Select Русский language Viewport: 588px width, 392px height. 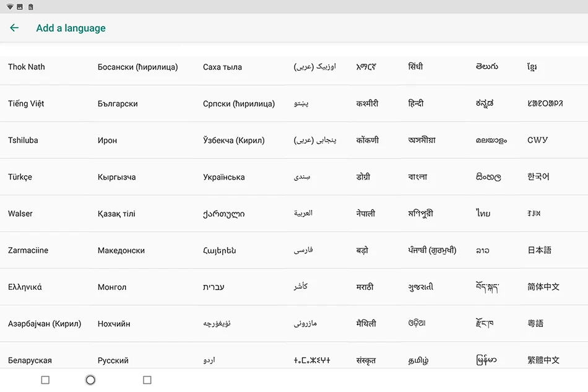[113, 360]
